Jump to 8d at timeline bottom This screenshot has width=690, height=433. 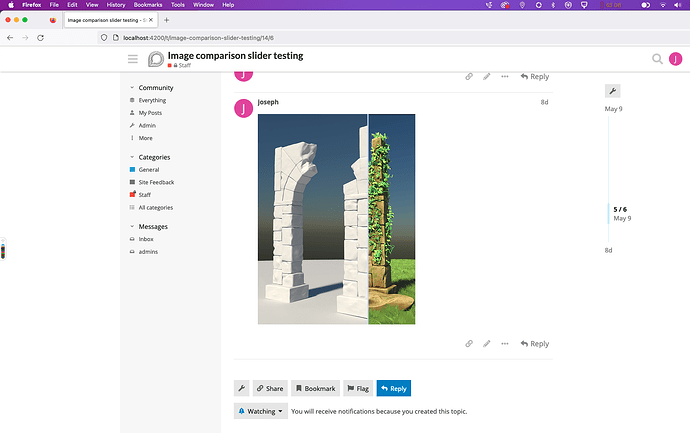pos(608,250)
